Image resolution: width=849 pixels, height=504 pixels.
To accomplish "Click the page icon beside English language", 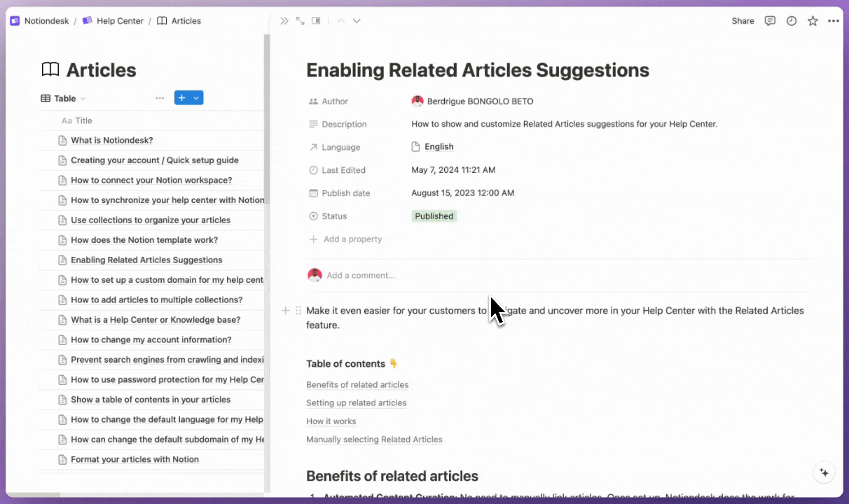I will click(416, 147).
